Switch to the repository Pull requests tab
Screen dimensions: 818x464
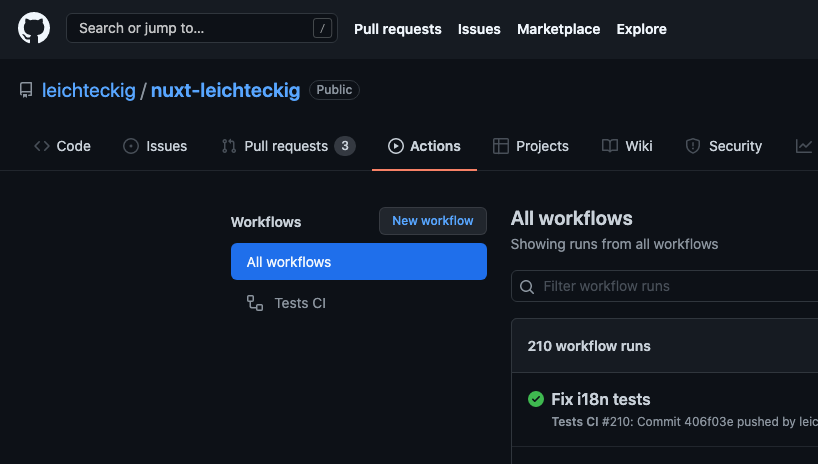pyautogui.click(x=288, y=146)
